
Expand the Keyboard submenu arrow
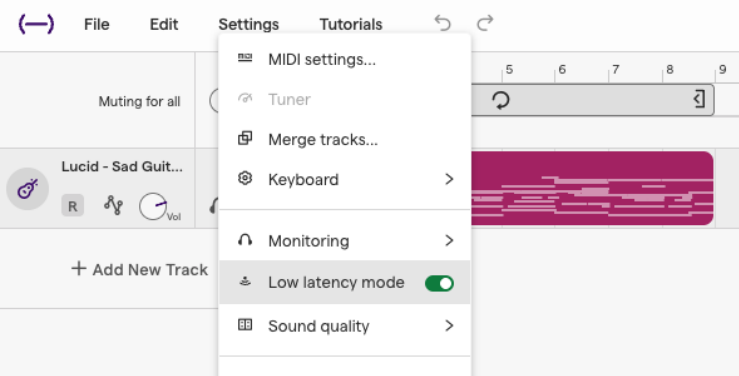(449, 179)
